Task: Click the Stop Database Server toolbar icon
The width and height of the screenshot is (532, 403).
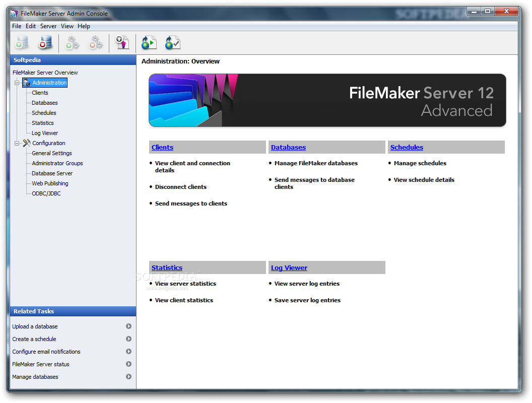Action: point(45,43)
